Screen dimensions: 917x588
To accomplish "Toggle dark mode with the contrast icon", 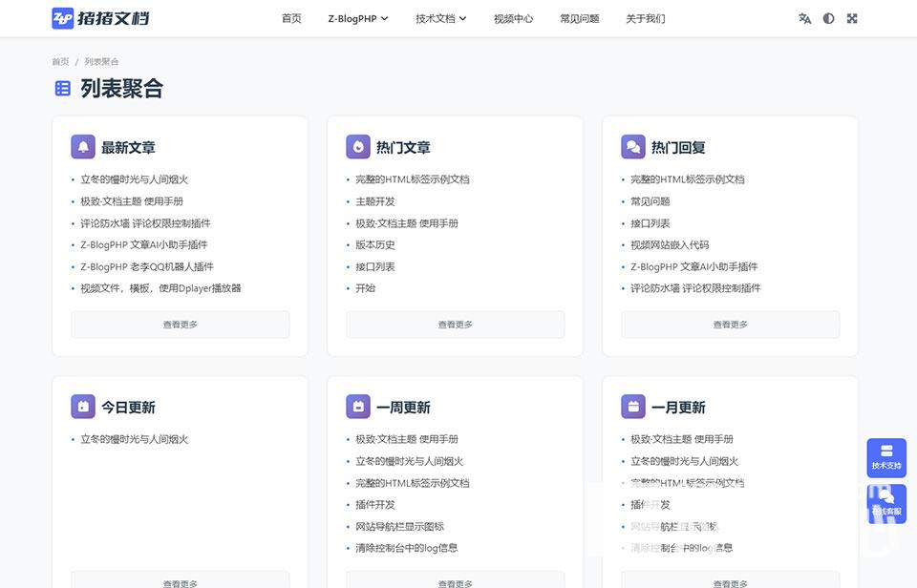I will (828, 18).
